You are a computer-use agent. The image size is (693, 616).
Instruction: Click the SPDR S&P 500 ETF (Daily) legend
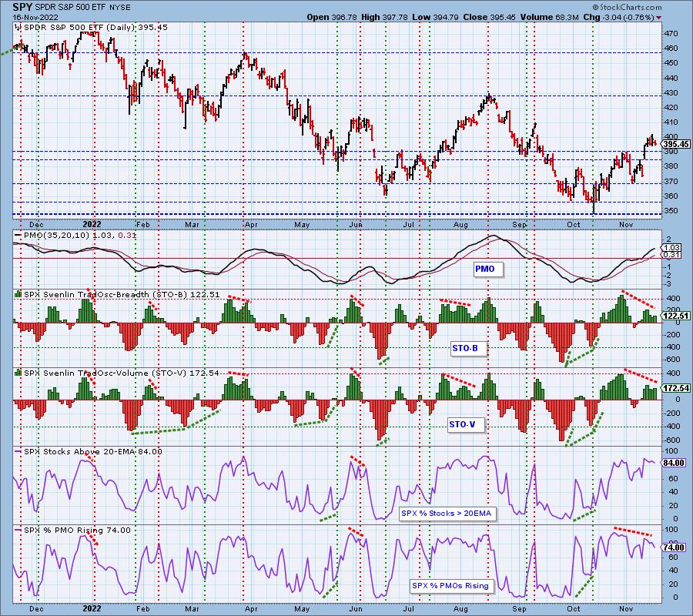tap(92, 28)
